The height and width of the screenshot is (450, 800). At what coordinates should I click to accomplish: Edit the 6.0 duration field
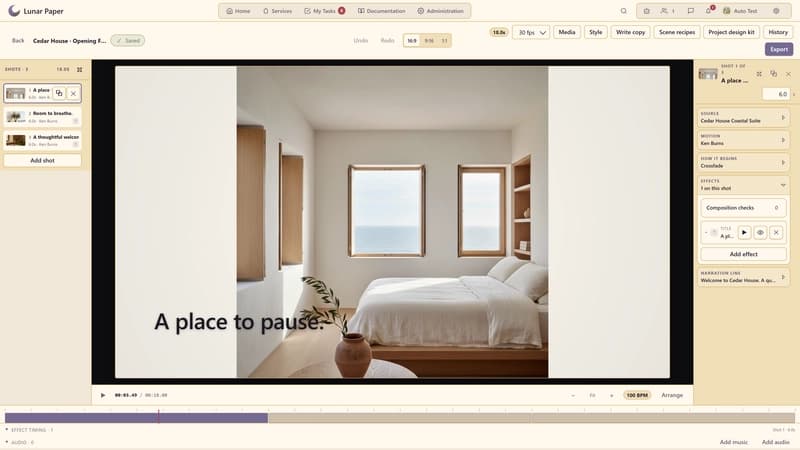tap(776, 94)
